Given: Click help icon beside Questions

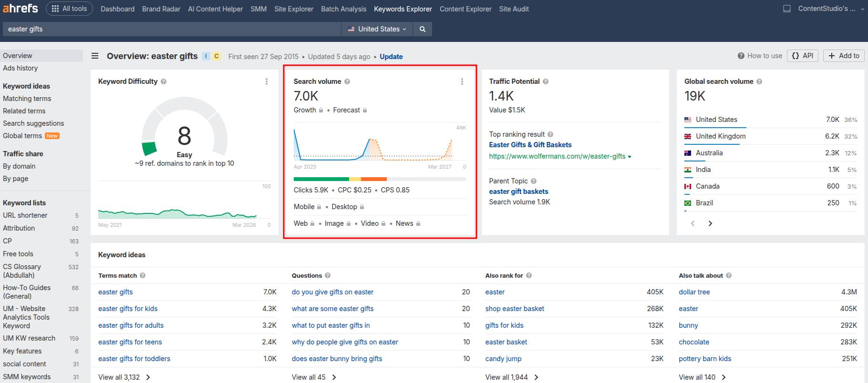Looking at the screenshot, I should coord(328,275).
